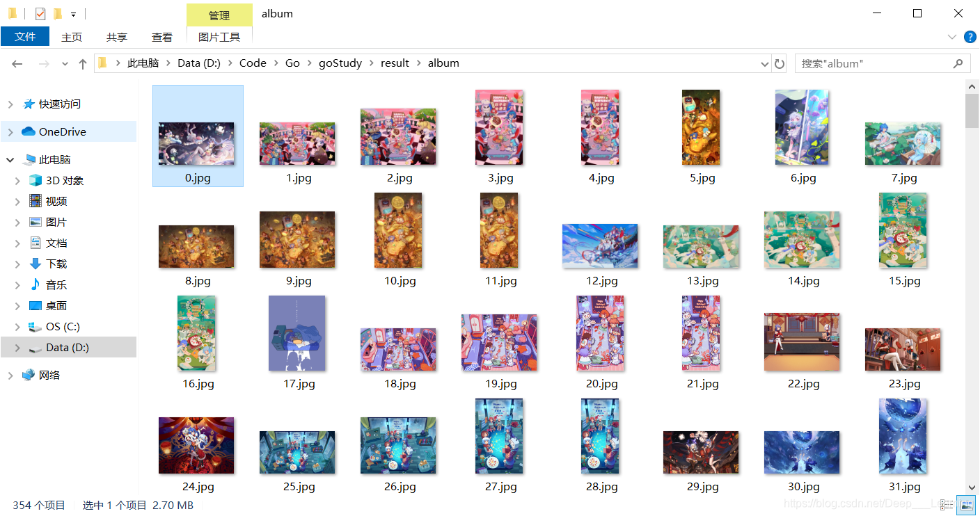
Task: Select the 10.jpg thumbnail
Action: pos(398,230)
